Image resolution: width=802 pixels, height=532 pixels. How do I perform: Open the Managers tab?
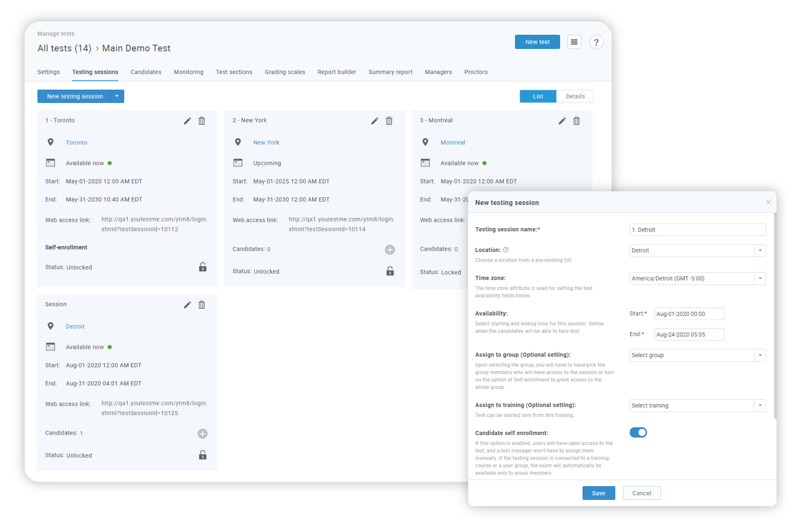click(438, 72)
